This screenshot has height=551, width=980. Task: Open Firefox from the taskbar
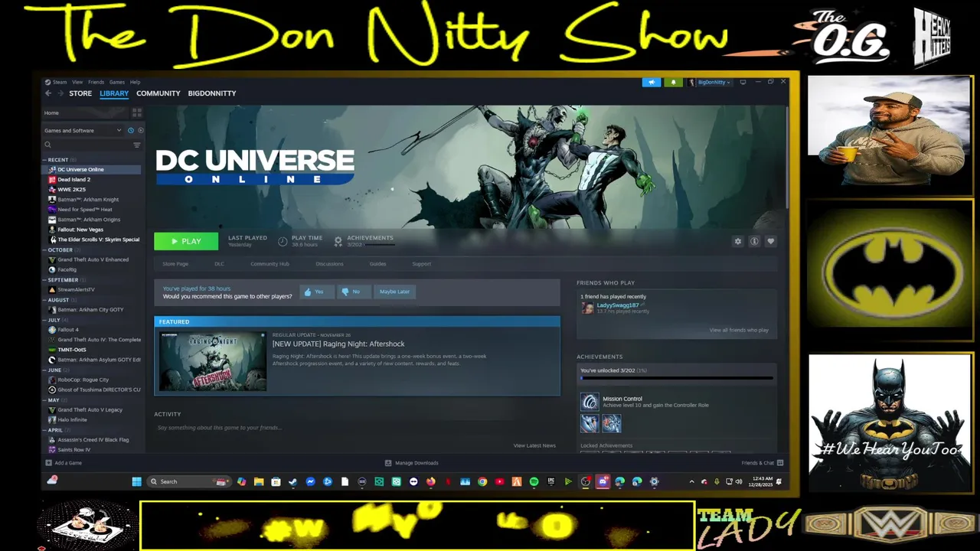(431, 481)
